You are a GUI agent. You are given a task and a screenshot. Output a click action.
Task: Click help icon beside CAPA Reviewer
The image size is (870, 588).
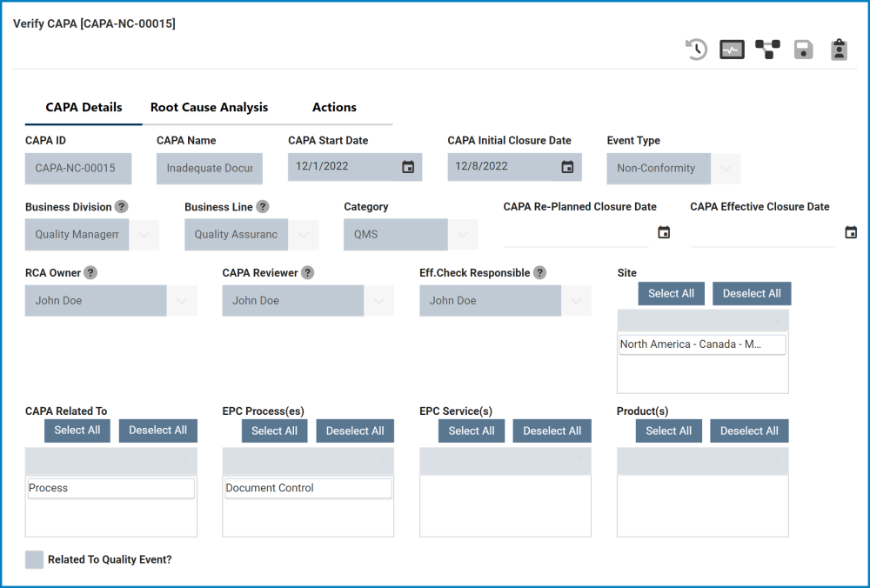(307, 273)
